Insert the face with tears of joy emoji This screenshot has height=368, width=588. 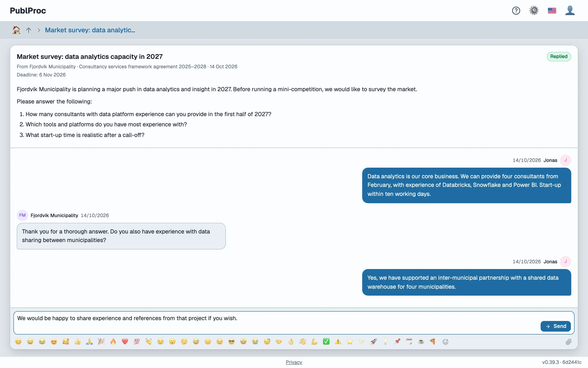tap(42, 342)
